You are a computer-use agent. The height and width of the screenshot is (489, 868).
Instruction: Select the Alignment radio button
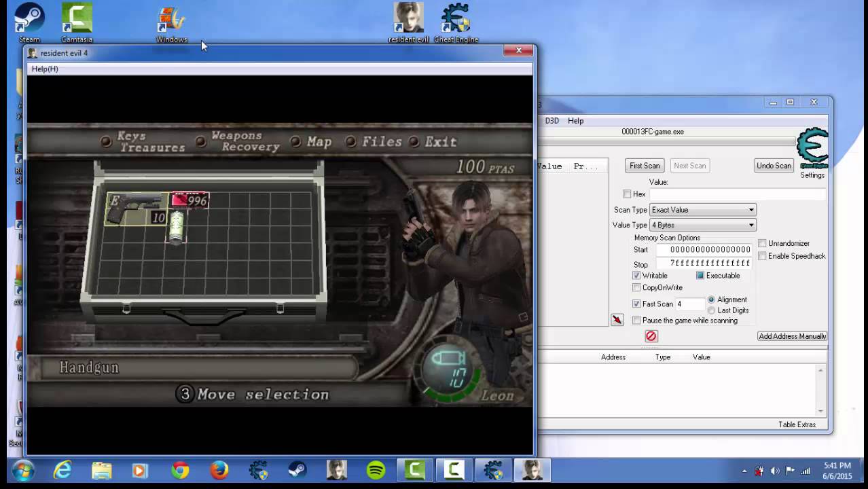[x=711, y=300]
